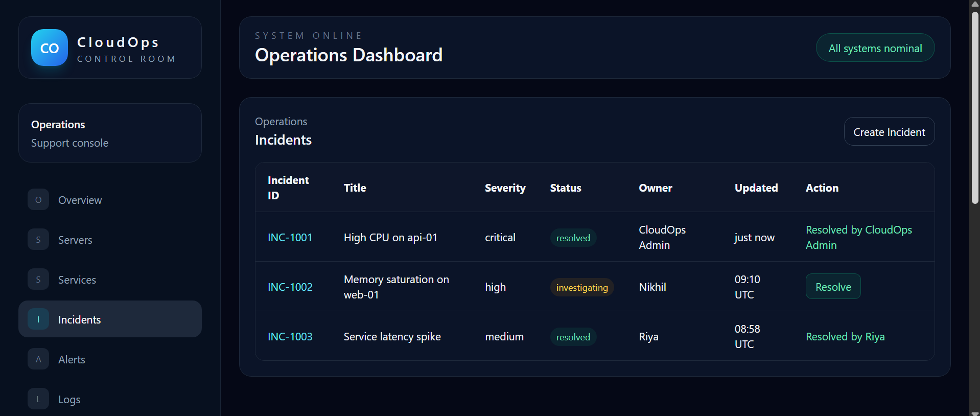
Task: Click the CO CloudOps logo icon
Action: tap(50, 48)
